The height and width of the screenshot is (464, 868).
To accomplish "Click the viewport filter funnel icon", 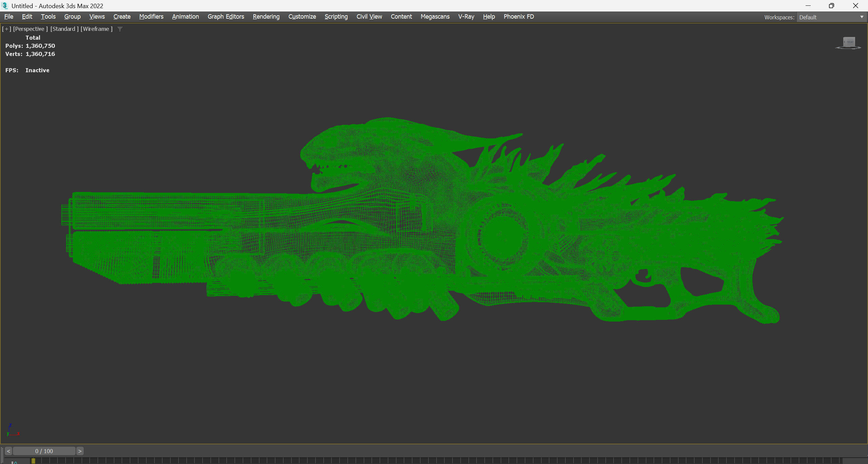I will 120,29.
